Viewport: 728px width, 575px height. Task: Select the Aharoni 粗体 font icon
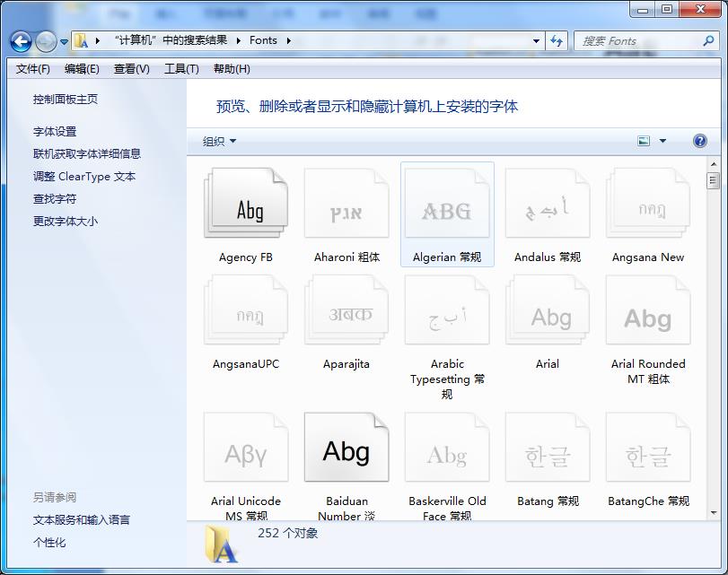coord(346,204)
